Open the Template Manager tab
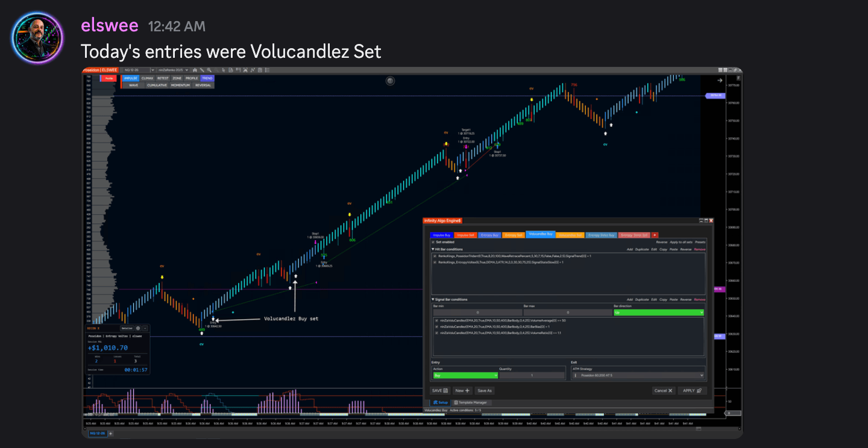This screenshot has height=448, width=868. [x=472, y=402]
